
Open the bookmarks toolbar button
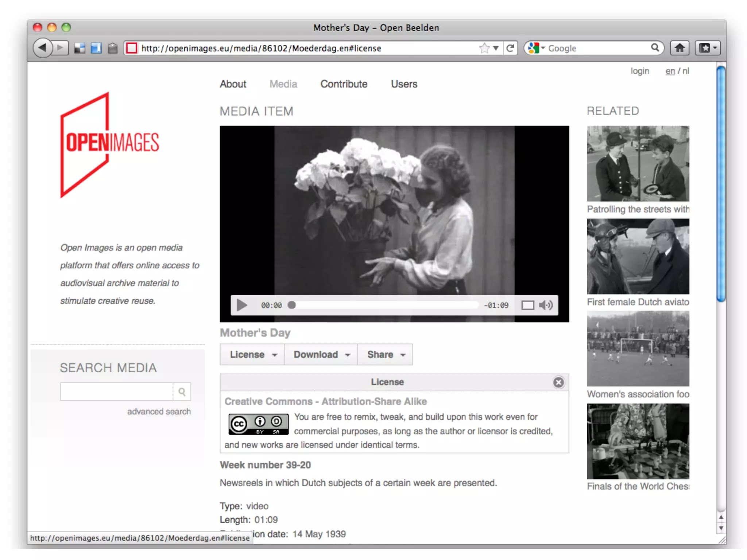[707, 48]
